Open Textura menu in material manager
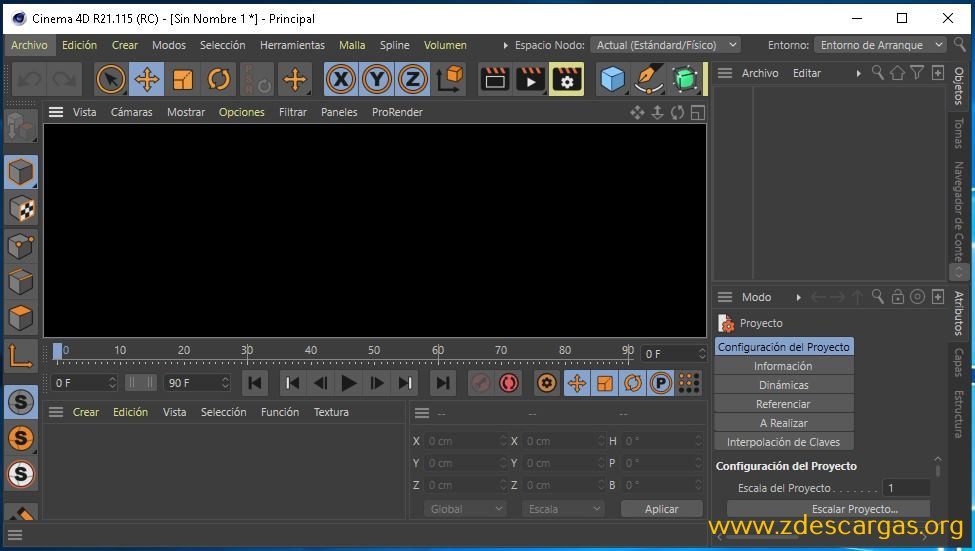The width and height of the screenshot is (975, 551). 331,412
